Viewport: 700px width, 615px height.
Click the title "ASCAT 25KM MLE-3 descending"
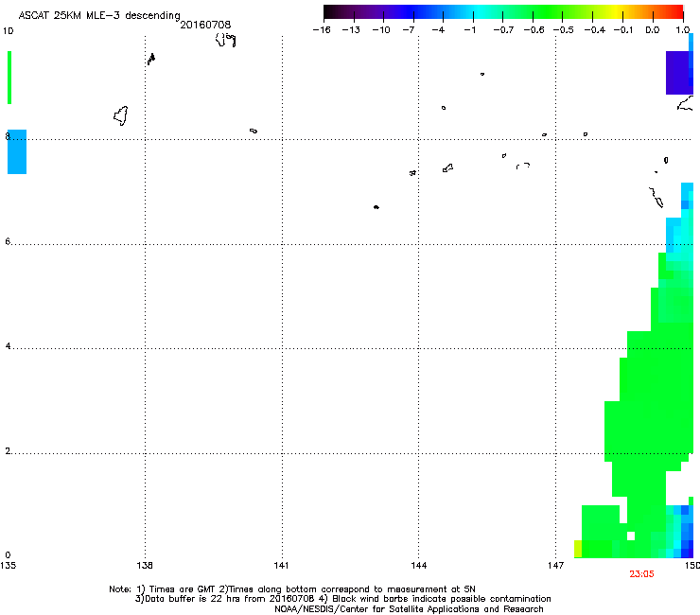(x=99, y=15)
